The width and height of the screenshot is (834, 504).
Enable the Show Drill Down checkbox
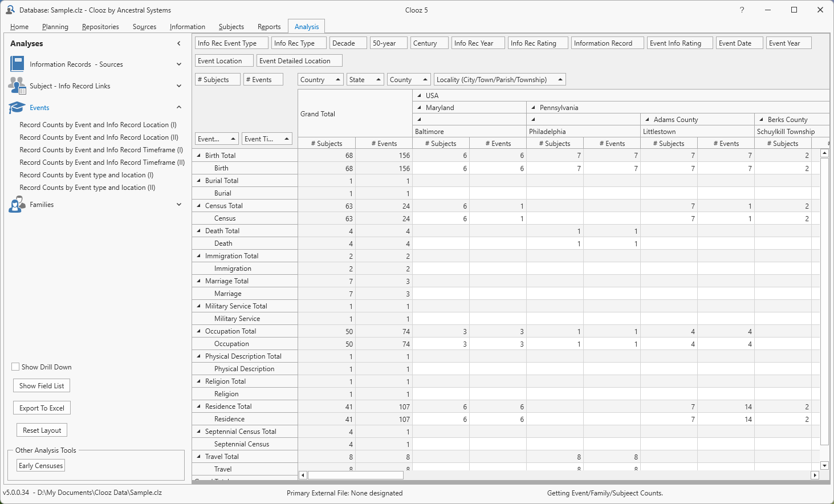[16, 367]
